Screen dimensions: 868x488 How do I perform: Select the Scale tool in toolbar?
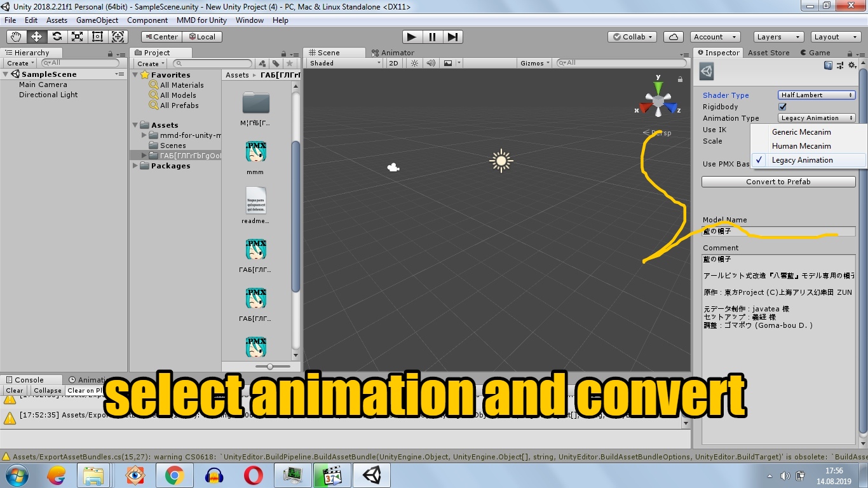[x=78, y=37]
